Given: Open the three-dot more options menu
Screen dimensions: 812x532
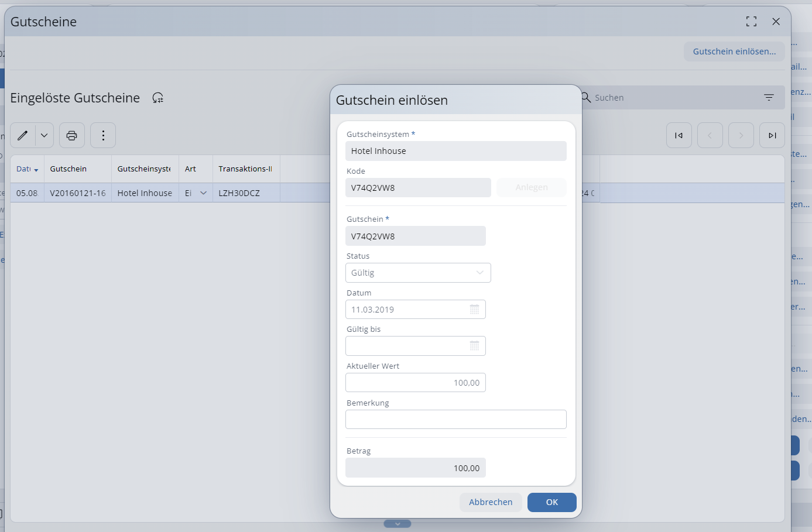Looking at the screenshot, I should click(x=103, y=136).
